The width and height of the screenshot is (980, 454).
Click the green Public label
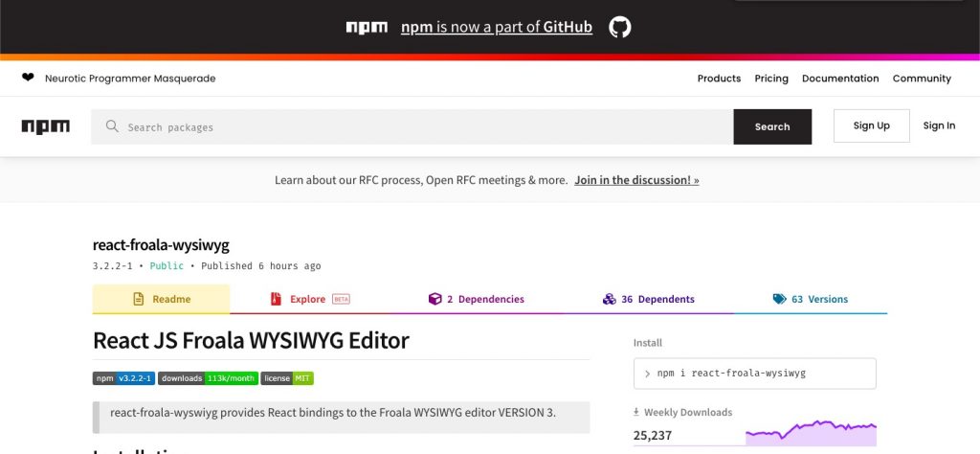(x=167, y=265)
